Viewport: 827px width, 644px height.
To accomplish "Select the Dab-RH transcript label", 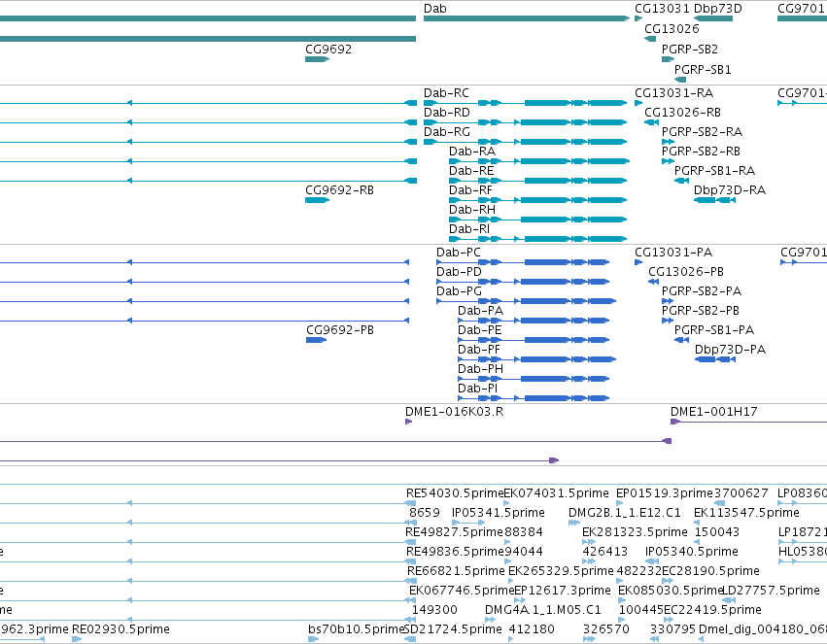I will click(x=472, y=210).
